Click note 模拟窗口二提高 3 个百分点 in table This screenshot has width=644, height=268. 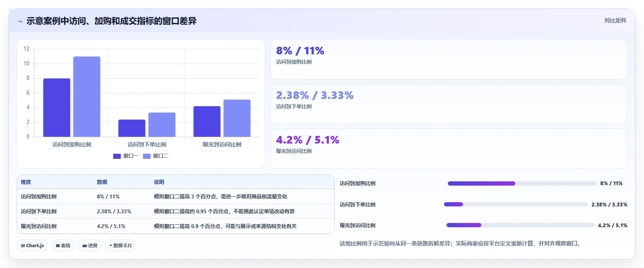(x=220, y=197)
